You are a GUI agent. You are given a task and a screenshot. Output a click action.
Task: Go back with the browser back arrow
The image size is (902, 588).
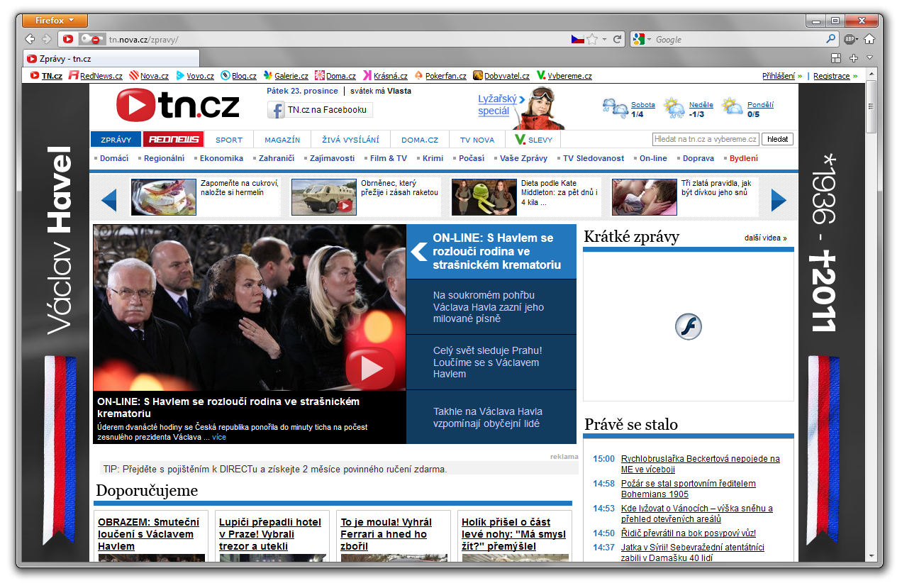[30, 39]
